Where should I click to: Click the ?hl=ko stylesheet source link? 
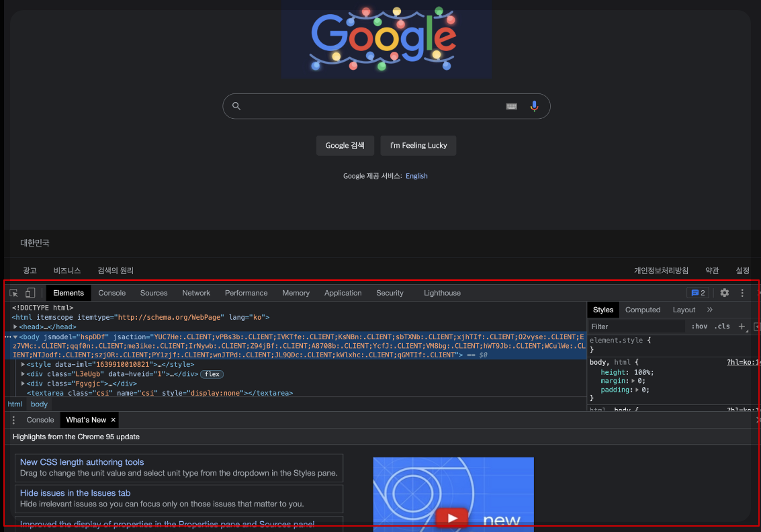pyautogui.click(x=743, y=363)
